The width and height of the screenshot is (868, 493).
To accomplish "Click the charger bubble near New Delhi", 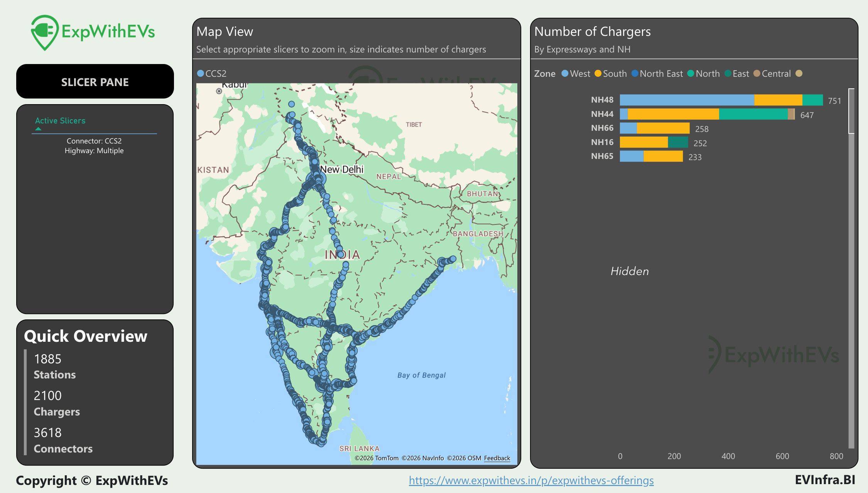I will 320,179.
